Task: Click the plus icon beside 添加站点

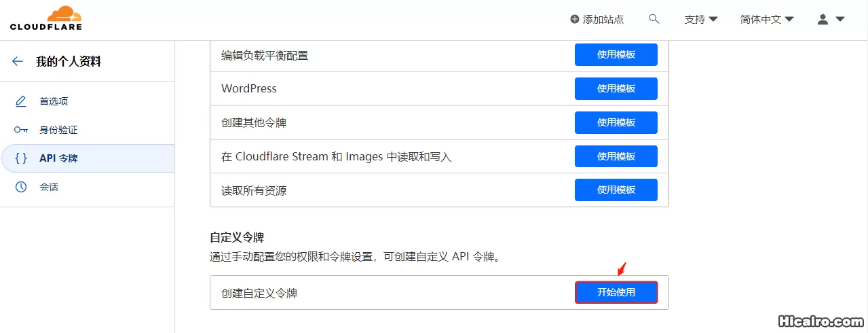Action: coord(575,20)
